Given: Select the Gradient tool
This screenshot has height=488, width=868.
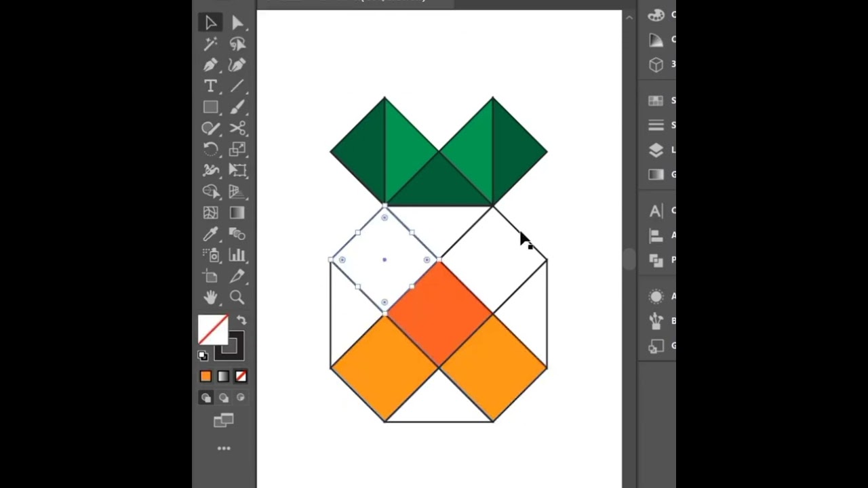Looking at the screenshot, I should [x=237, y=213].
